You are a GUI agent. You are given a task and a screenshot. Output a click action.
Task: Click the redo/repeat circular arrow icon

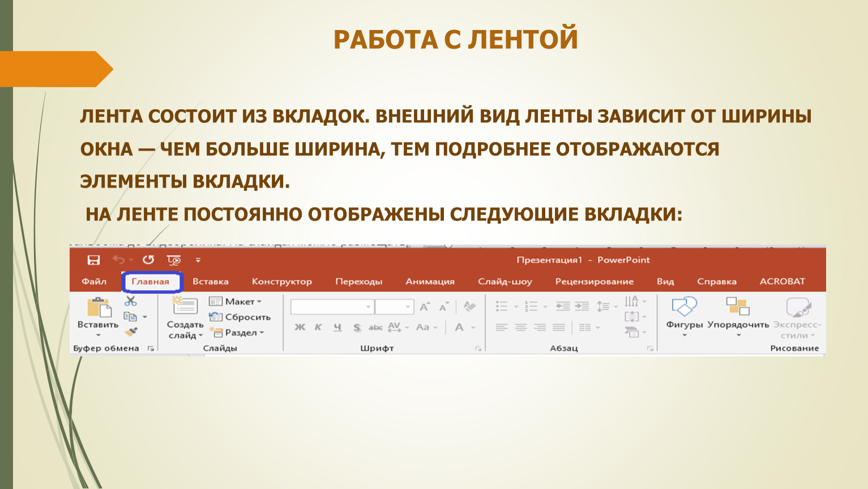pos(148,260)
